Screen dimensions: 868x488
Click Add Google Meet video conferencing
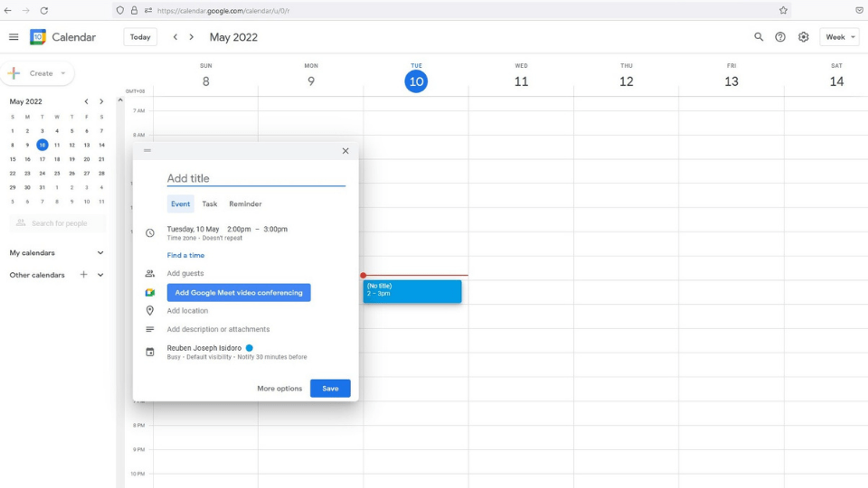pyautogui.click(x=238, y=293)
